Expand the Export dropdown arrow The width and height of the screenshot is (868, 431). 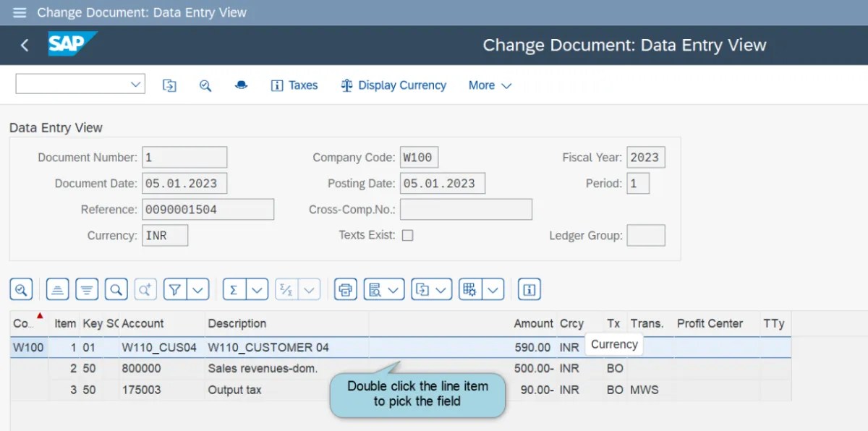(443, 290)
